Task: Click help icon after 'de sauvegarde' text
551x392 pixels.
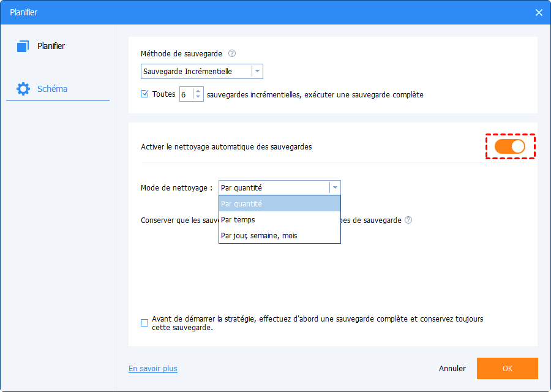Action: 408,220
